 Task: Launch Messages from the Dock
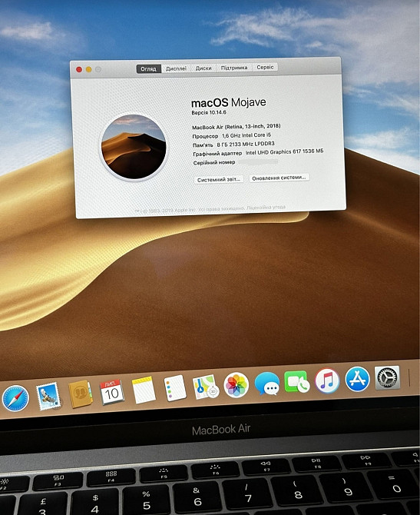[x=266, y=384]
